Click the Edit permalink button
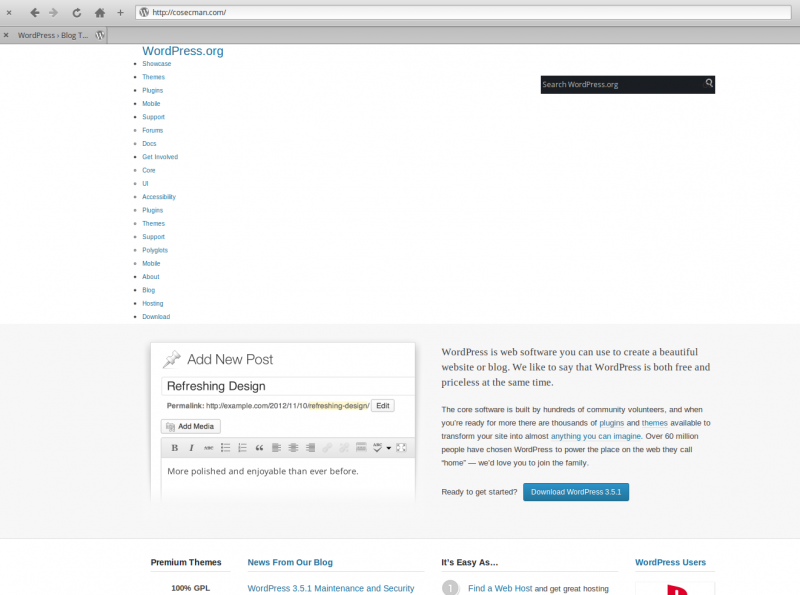This screenshot has width=800, height=595. (383, 406)
